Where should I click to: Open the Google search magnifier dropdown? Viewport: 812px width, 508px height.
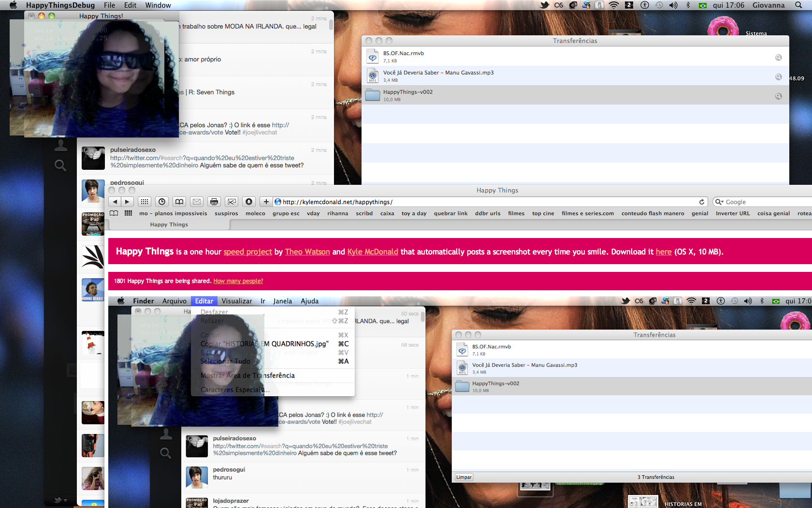(x=719, y=202)
